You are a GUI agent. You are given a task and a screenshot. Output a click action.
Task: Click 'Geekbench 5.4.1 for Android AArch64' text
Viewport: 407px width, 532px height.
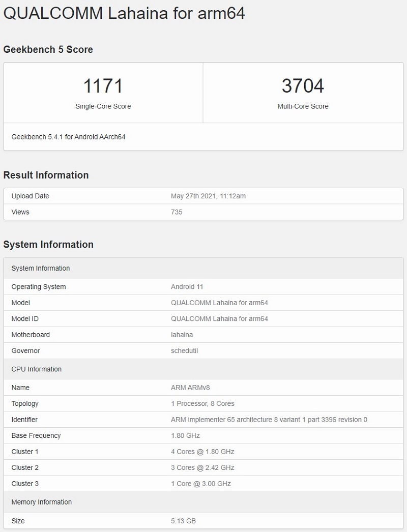coord(68,137)
